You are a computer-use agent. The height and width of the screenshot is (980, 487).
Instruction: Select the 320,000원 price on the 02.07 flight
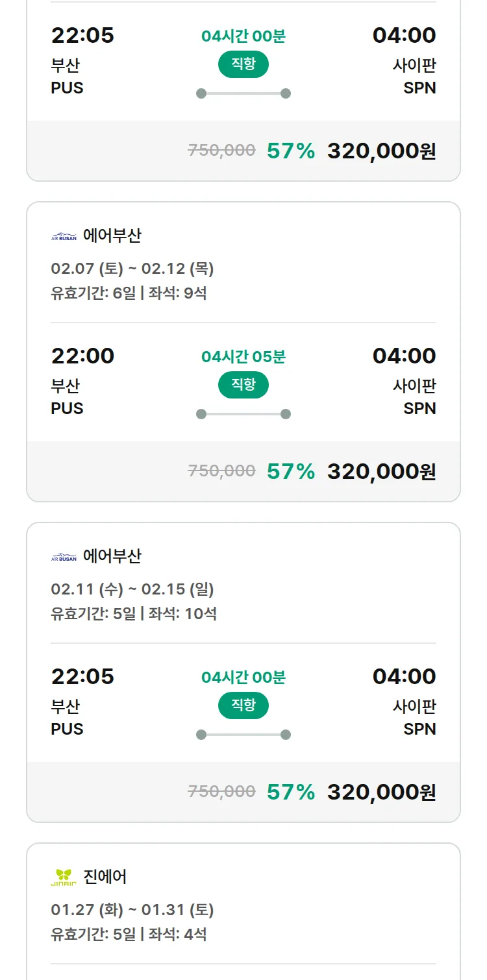point(381,472)
